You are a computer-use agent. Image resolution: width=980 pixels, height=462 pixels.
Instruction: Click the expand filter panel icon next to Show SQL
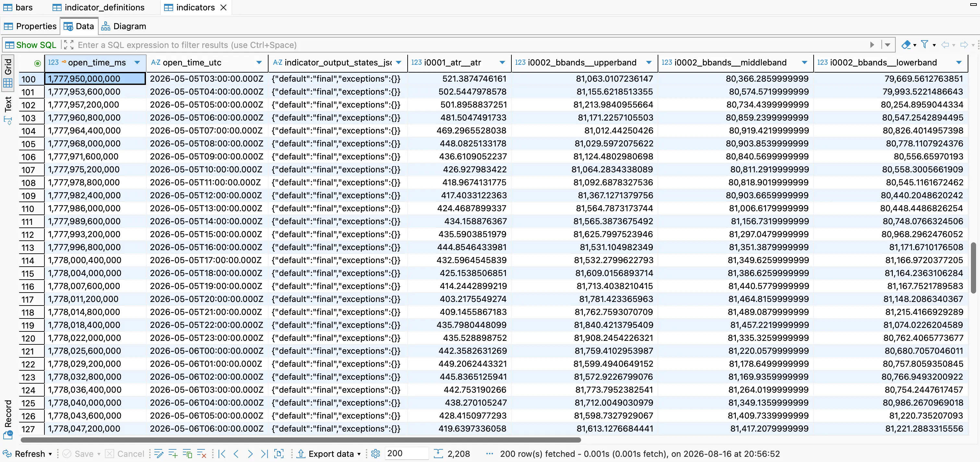69,45
